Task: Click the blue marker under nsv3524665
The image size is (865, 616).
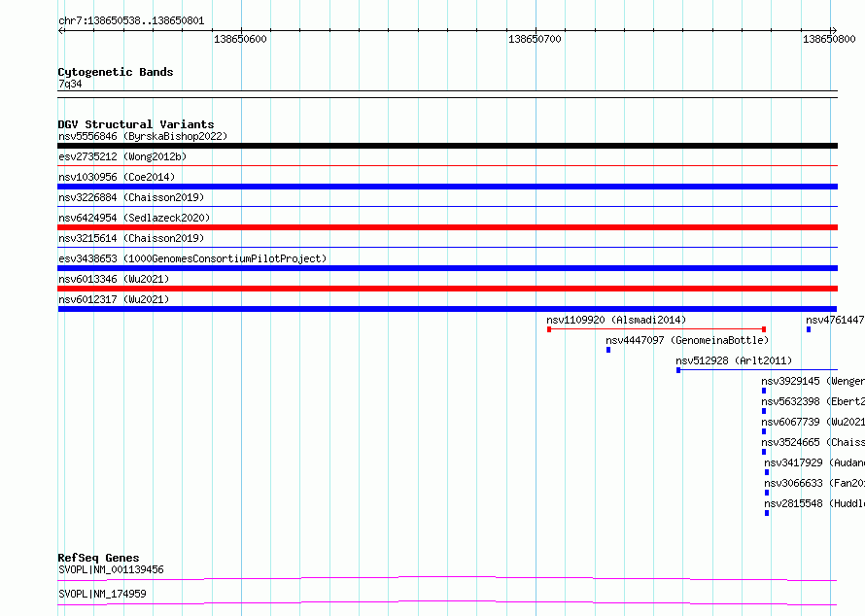Action: [x=764, y=452]
